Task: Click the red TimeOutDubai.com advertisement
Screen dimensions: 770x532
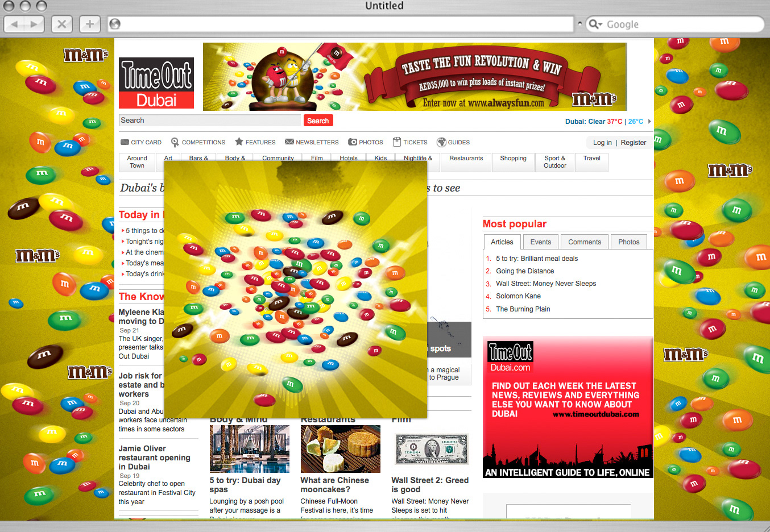Action: [568, 407]
